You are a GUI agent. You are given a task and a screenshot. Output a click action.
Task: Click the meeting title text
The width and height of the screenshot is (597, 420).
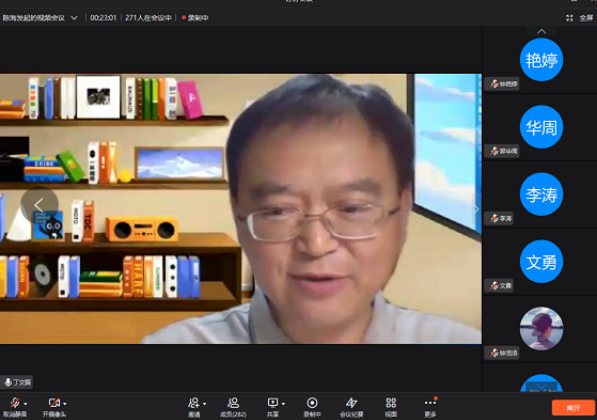click(x=34, y=18)
